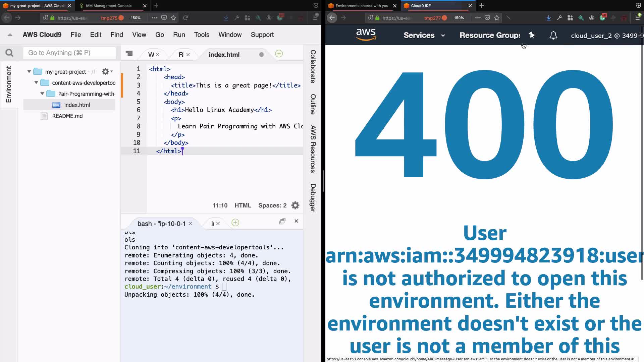Collapse the content-aws-developertools folder
Image resolution: width=644 pixels, height=362 pixels.
36,82
